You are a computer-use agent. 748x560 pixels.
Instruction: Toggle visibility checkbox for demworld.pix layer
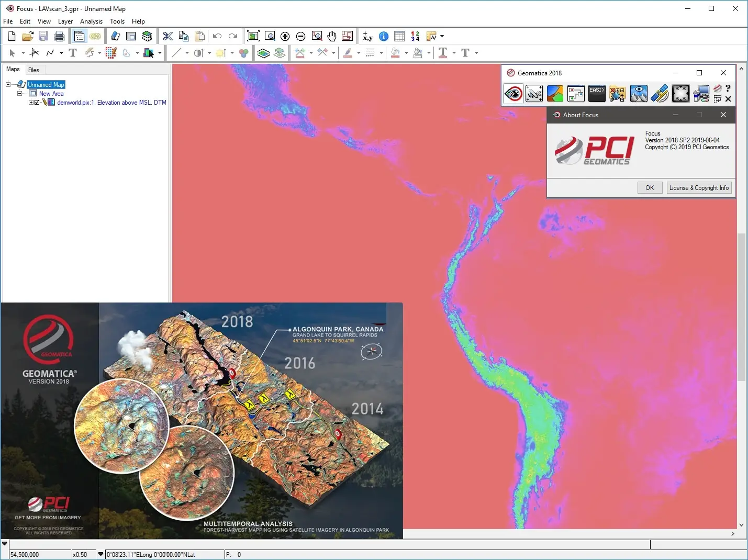pos(37,103)
